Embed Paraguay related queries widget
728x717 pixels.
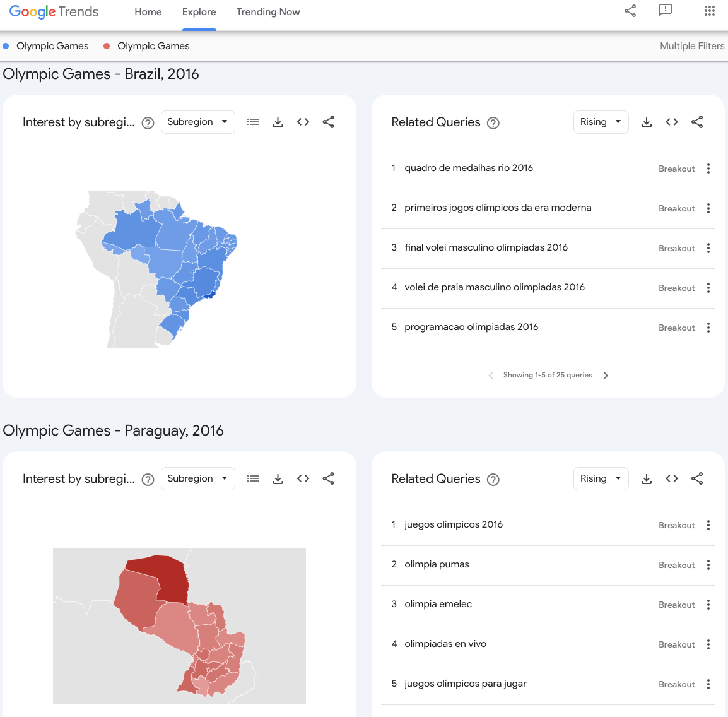click(x=672, y=479)
